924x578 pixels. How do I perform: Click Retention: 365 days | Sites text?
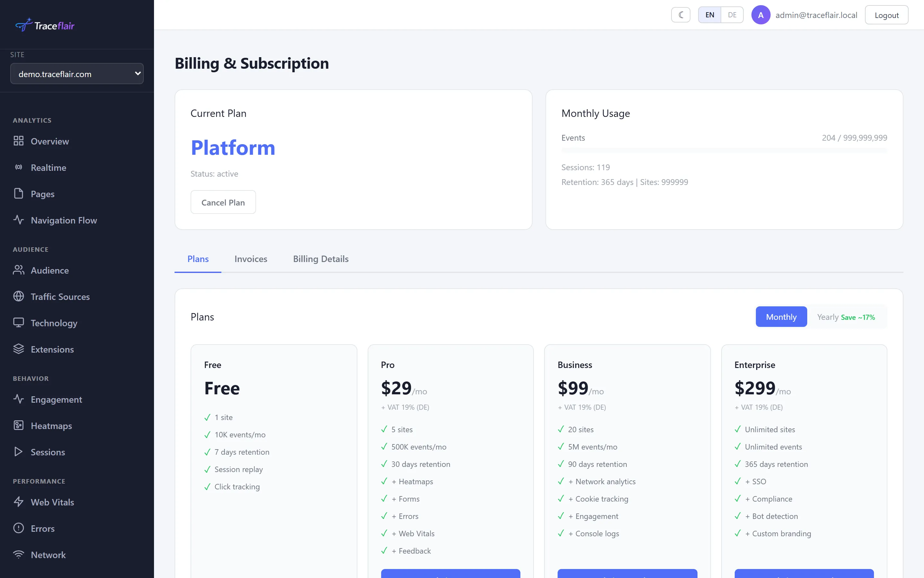(x=625, y=182)
